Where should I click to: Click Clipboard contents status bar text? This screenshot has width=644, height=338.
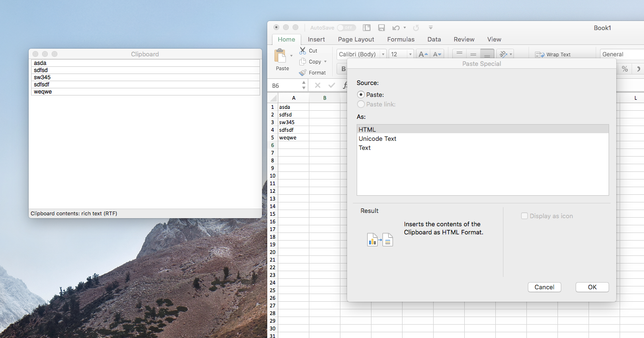(74, 213)
